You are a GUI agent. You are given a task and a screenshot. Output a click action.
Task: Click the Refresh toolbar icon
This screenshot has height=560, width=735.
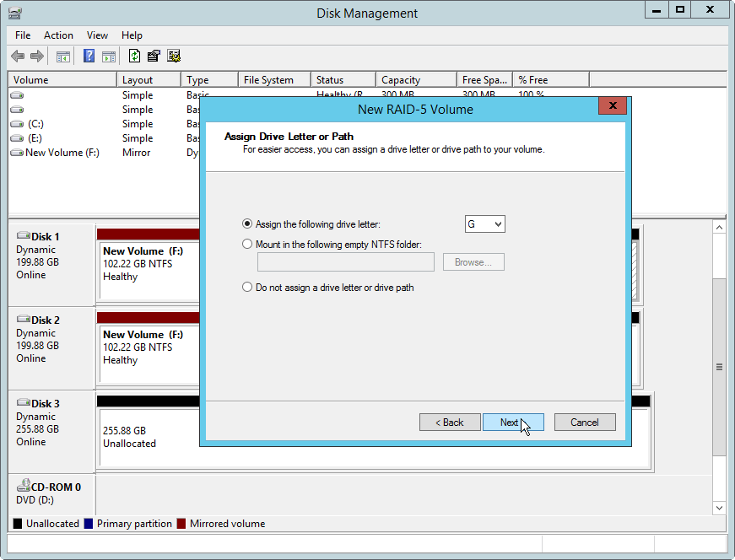(134, 57)
